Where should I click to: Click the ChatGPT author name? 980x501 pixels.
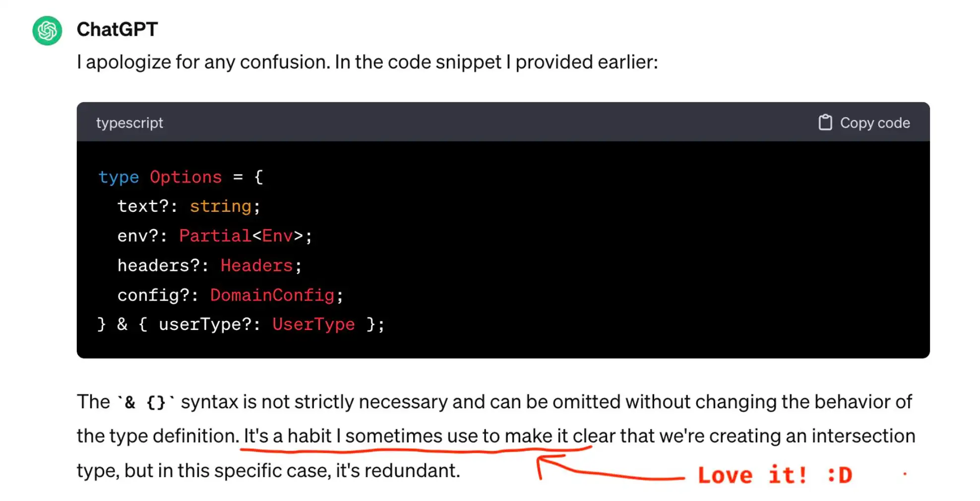click(117, 30)
